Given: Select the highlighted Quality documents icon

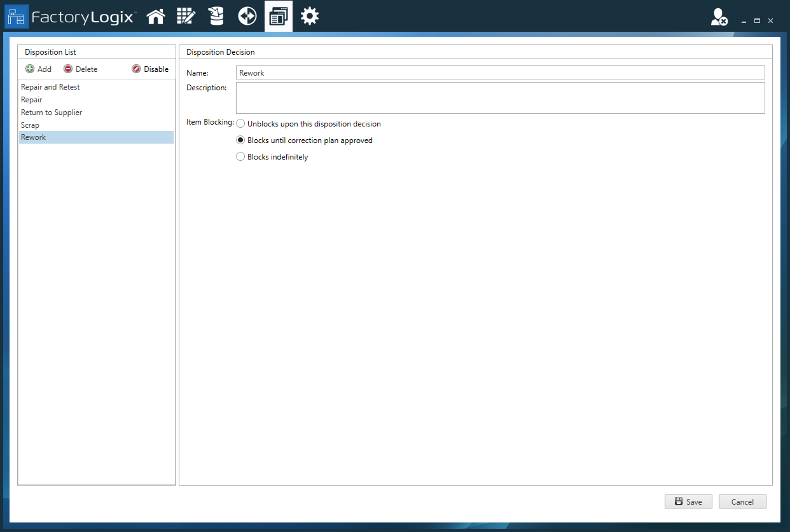Looking at the screenshot, I should tap(278, 16).
